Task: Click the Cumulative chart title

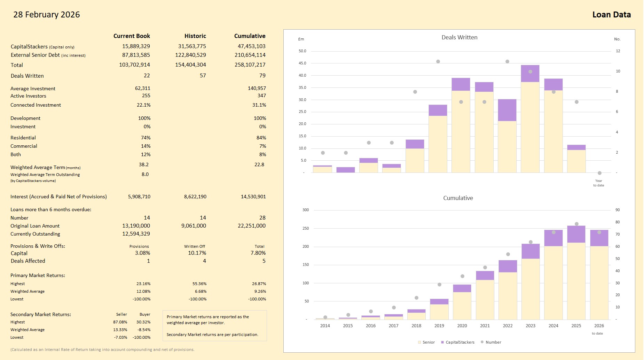Action: (458, 198)
